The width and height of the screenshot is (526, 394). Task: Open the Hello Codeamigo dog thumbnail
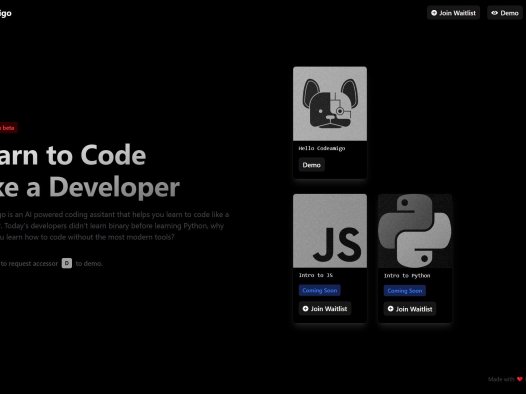coord(330,104)
